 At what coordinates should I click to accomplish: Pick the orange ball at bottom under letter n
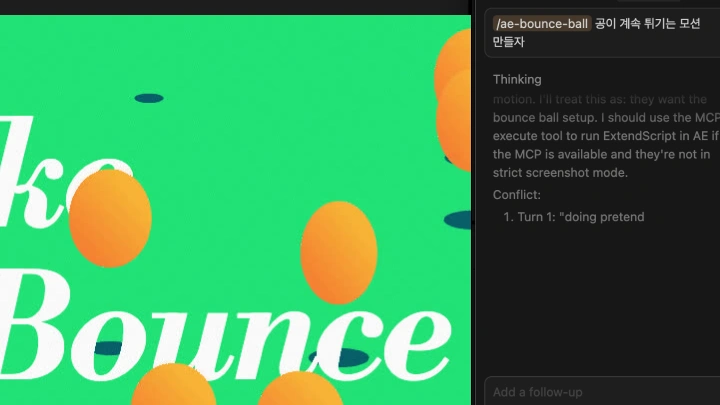pos(300,390)
